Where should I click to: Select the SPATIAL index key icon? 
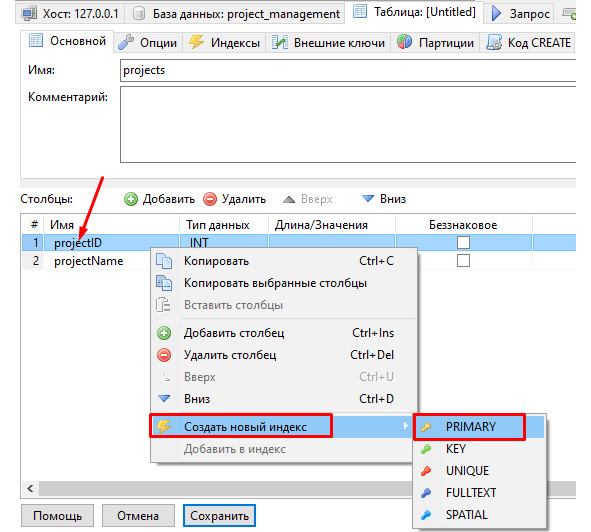426,514
